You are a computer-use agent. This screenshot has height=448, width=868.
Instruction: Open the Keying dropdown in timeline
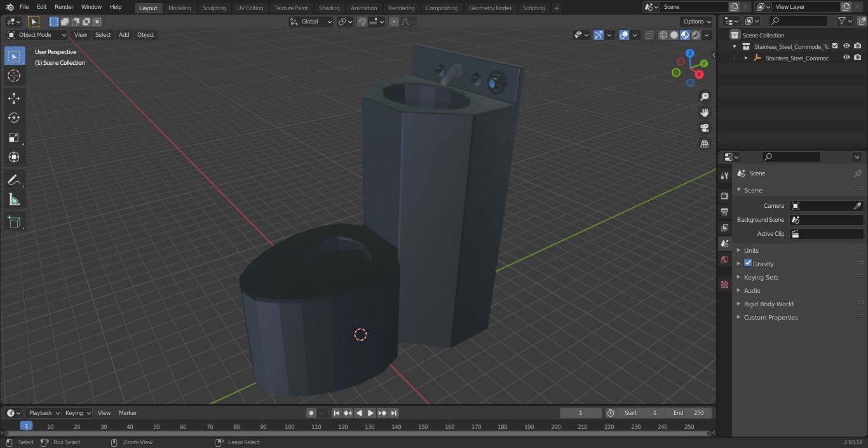point(78,413)
